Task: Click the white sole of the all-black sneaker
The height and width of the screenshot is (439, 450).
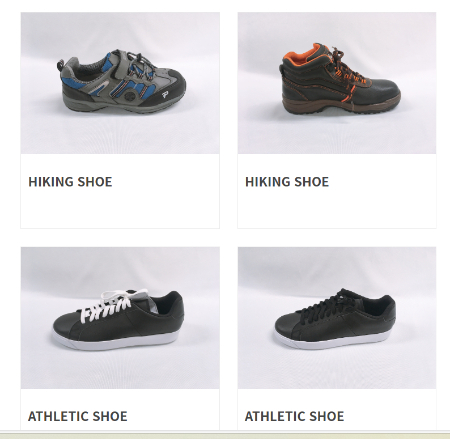Action: click(330, 340)
